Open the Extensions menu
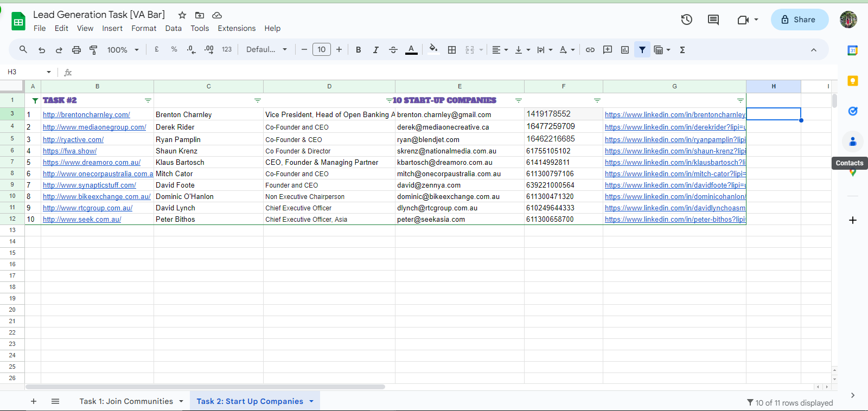 [237, 28]
